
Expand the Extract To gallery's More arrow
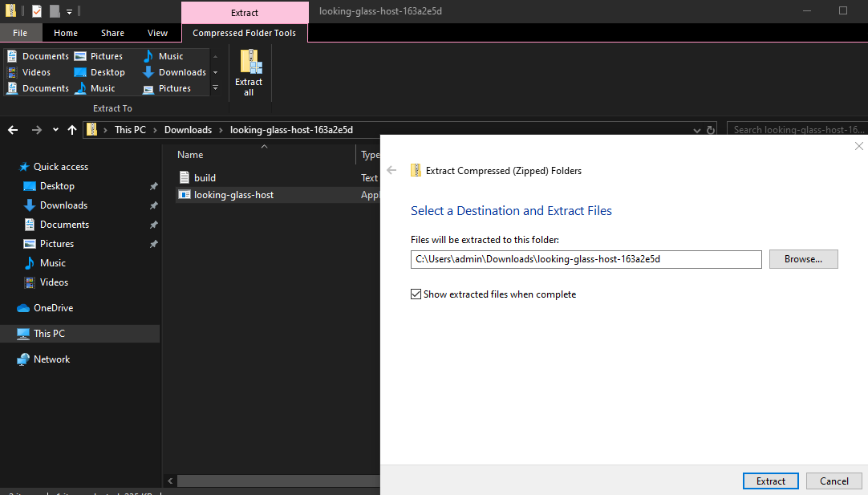click(215, 88)
